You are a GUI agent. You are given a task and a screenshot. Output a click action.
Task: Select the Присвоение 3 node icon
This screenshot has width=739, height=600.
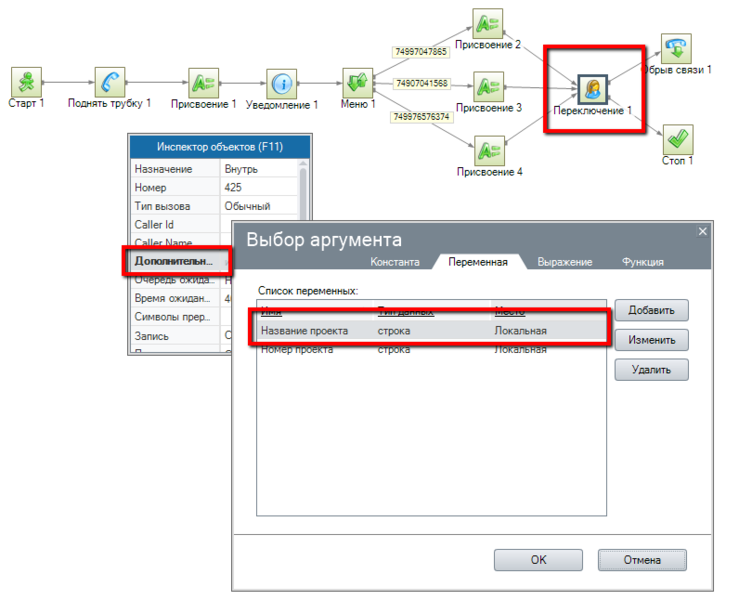tap(489, 87)
